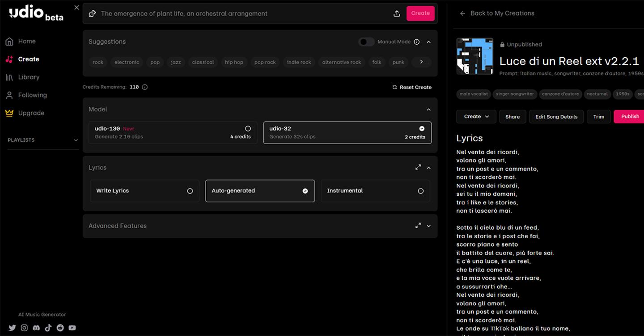Open the Reddit social link

click(60, 328)
